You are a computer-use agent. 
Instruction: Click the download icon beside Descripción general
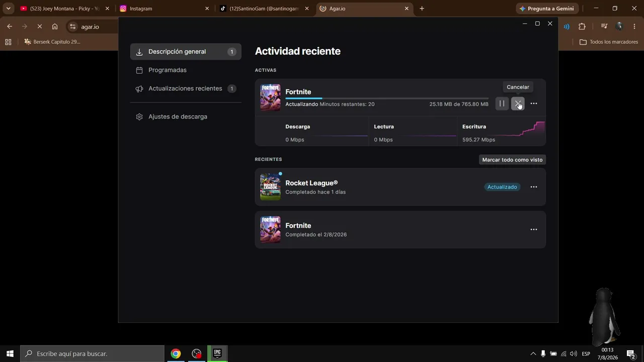coord(139,52)
